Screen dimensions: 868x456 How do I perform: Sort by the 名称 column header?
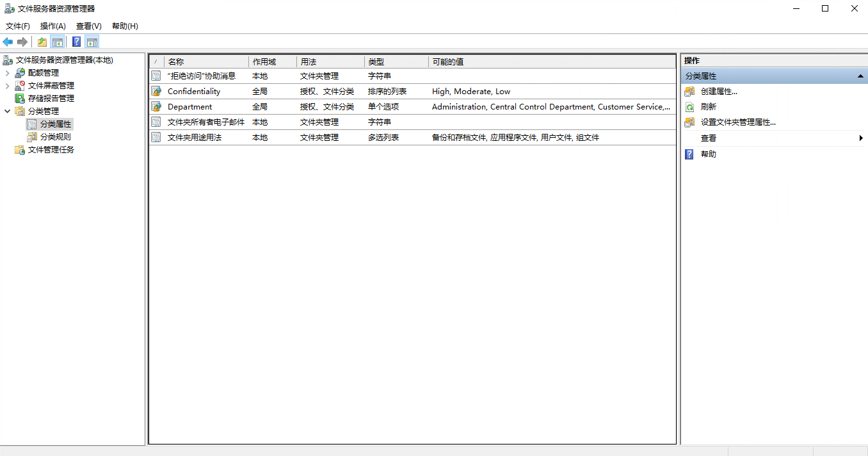click(206, 62)
